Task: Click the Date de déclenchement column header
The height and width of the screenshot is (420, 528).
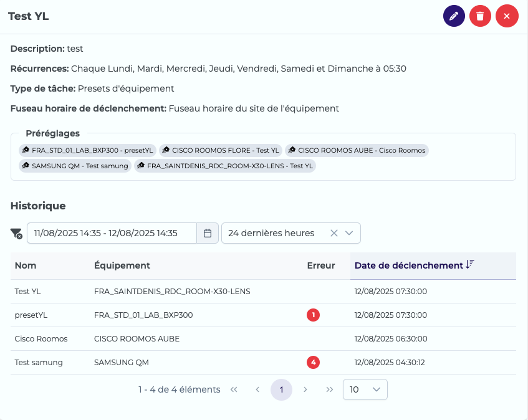Action: [433, 265]
